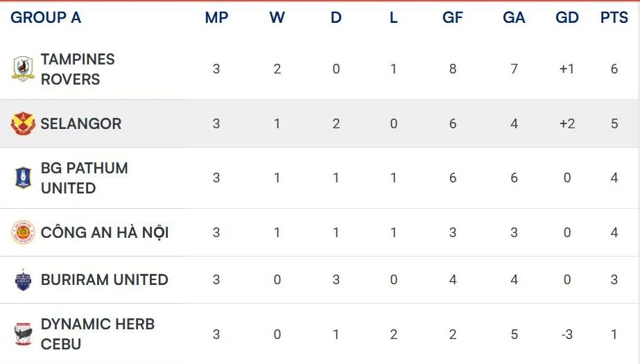Image resolution: width=640 pixels, height=364 pixels.
Task: Click the GA column header
Action: [514, 18]
